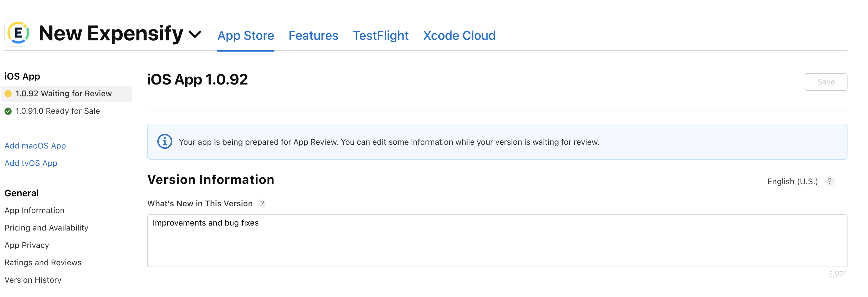
Task: Click Add macOS App link
Action: 35,146
